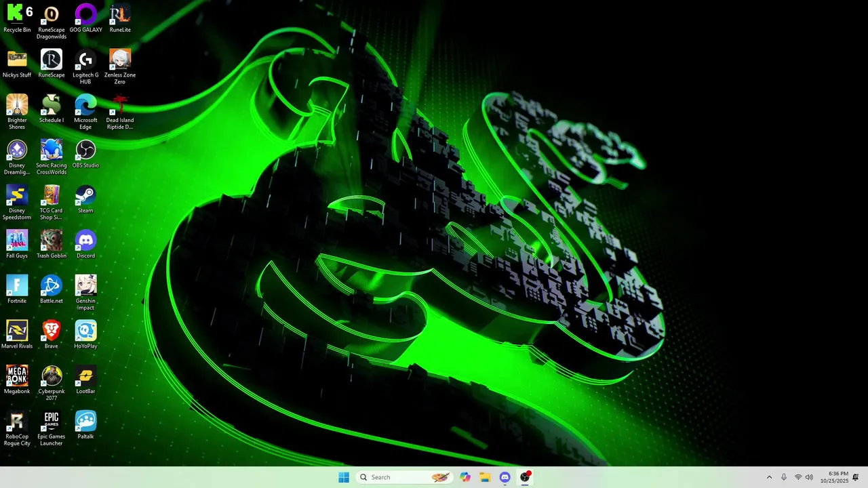Screen dimensions: 868x488
Task: Open File Explorer from taskbar
Action: (x=485, y=477)
